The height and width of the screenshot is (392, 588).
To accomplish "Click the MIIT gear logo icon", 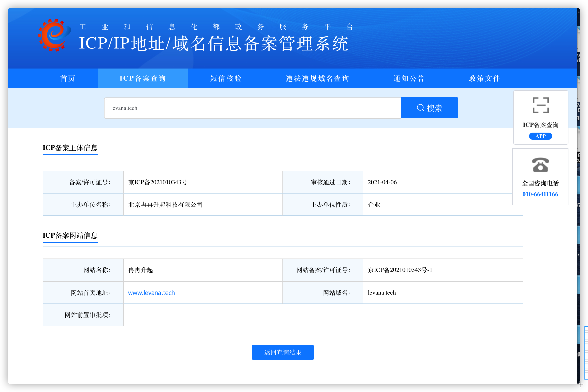I will pyautogui.click(x=54, y=36).
